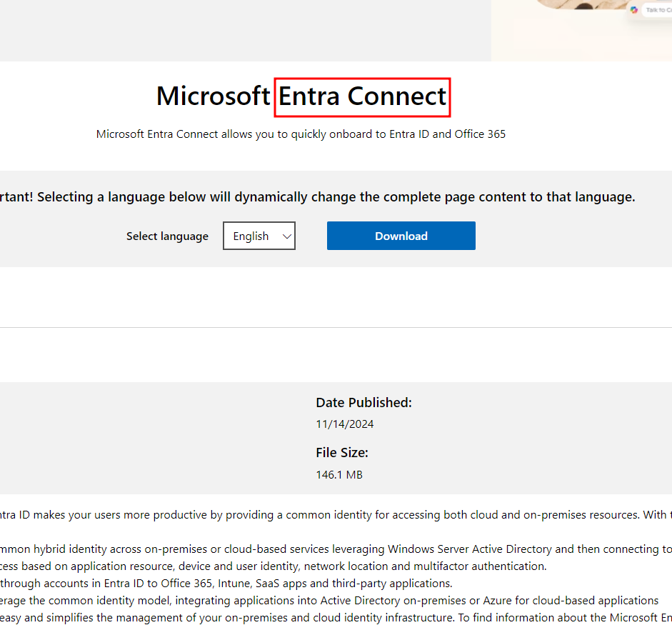The image size is (672, 630).
Task: Click subtitle about onboarding to Entra ID
Action: (301, 134)
